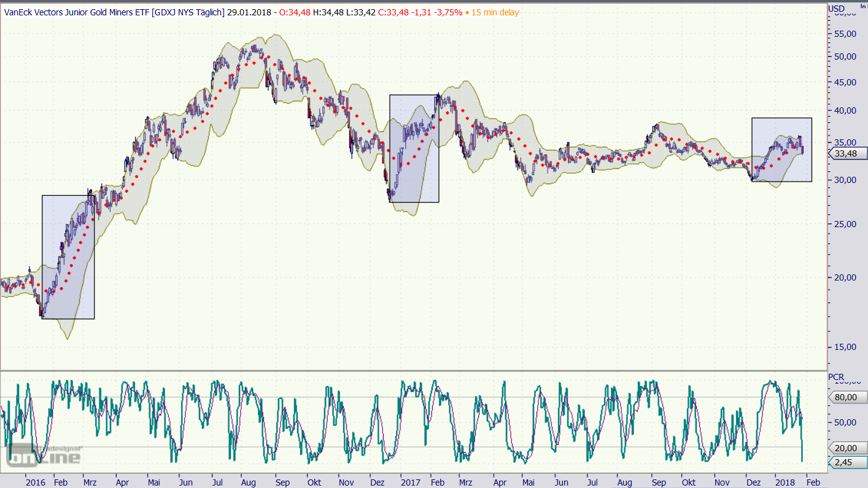Click the open value O:34,48

pos(295,12)
